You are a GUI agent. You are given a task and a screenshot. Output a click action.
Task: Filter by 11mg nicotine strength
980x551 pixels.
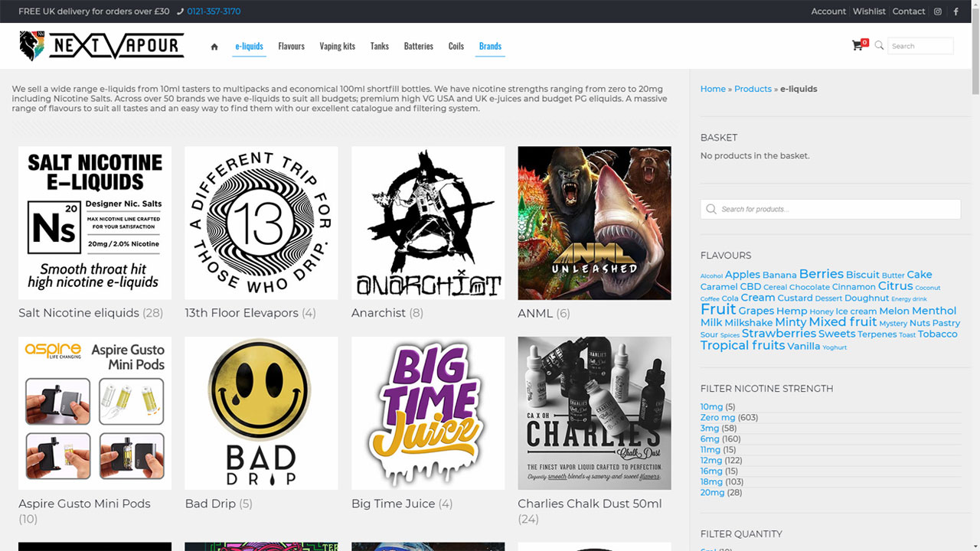click(x=710, y=450)
